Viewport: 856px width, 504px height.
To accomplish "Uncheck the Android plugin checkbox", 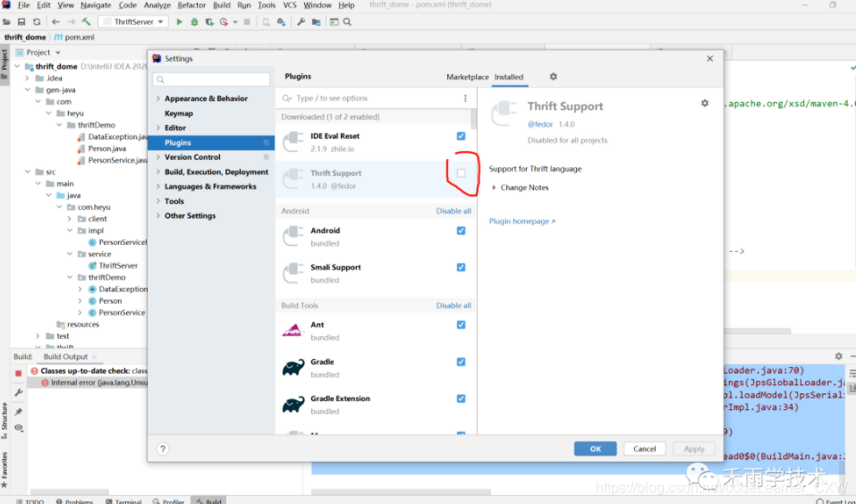I will click(462, 231).
